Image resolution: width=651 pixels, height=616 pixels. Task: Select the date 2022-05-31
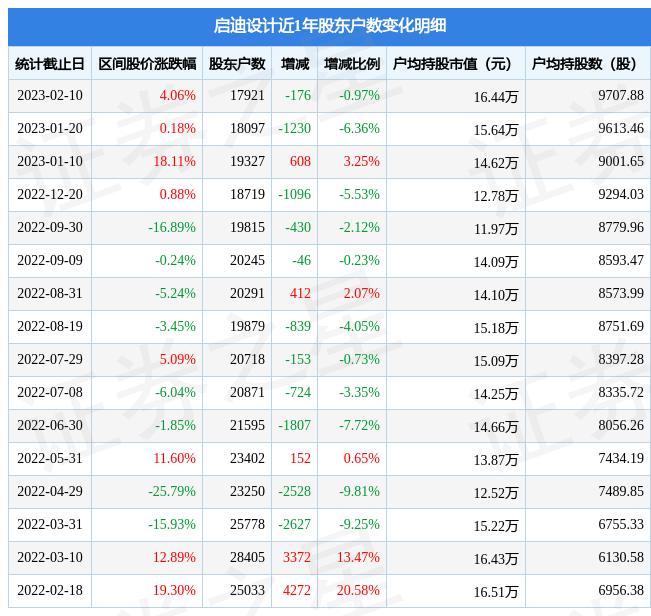(x=50, y=458)
